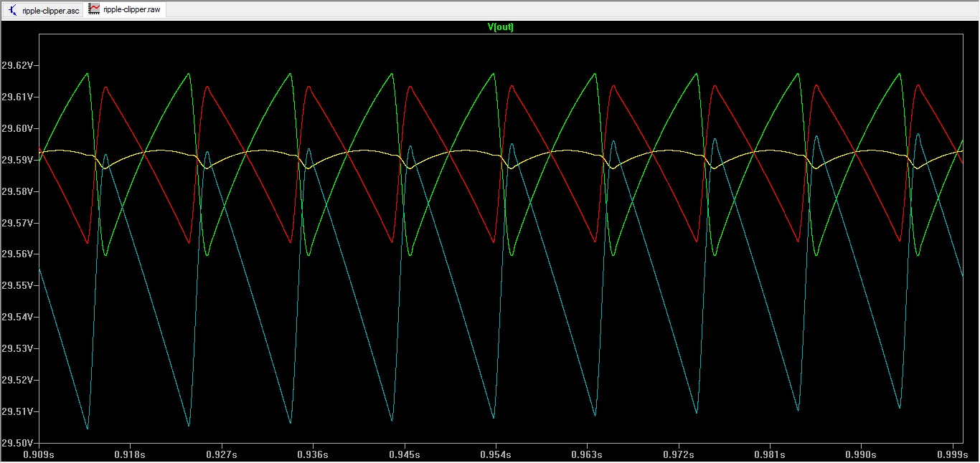Click the 29.61V vertical axis label
Viewport: 980px width, 463px height.
point(18,97)
